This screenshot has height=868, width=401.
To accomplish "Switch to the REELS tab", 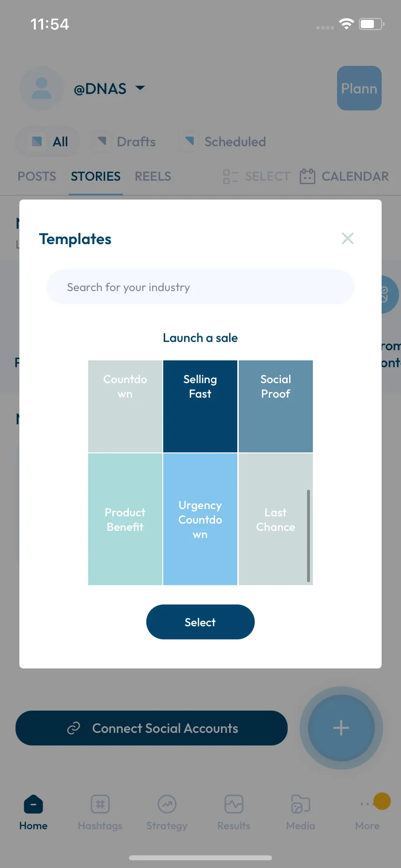I will [153, 176].
